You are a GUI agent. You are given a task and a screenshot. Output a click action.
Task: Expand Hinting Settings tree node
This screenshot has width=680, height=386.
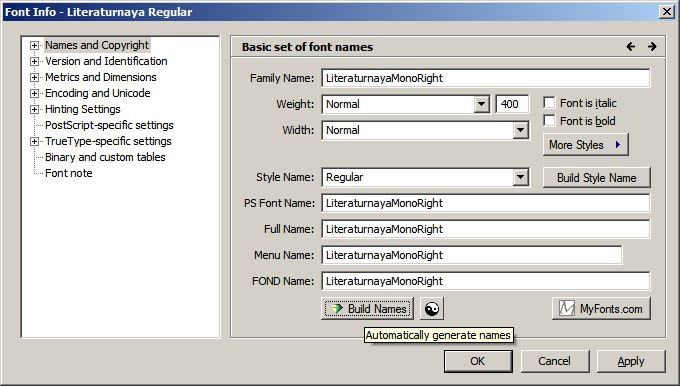click(34, 109)
